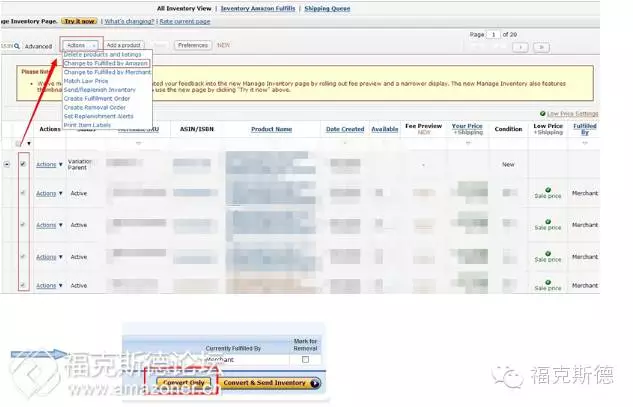Click the ASIN/ISBN column header
The height and width of the screenshot is (407, 633).
pyautogui.click(x=197, y=129)
